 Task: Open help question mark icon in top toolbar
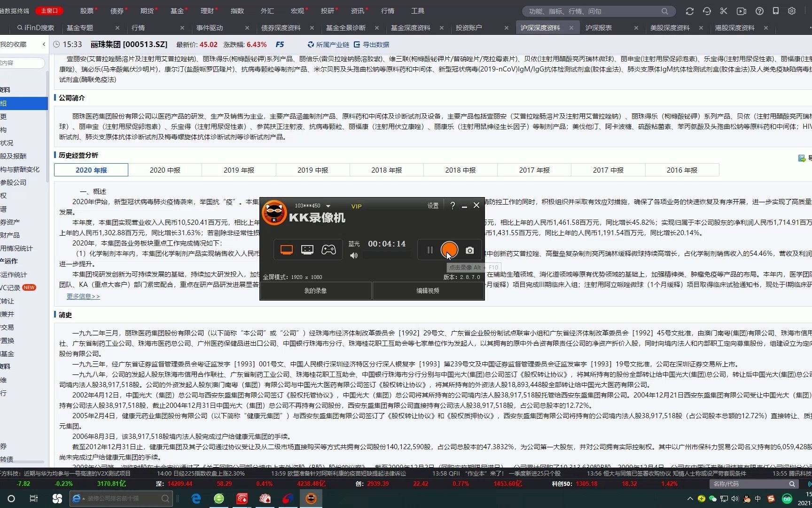[x=759, y=11]
